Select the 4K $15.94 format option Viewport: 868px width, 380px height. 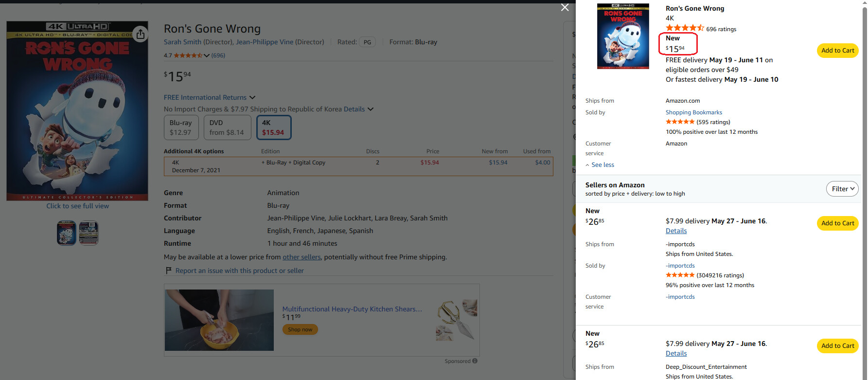(x=274, y=127)
